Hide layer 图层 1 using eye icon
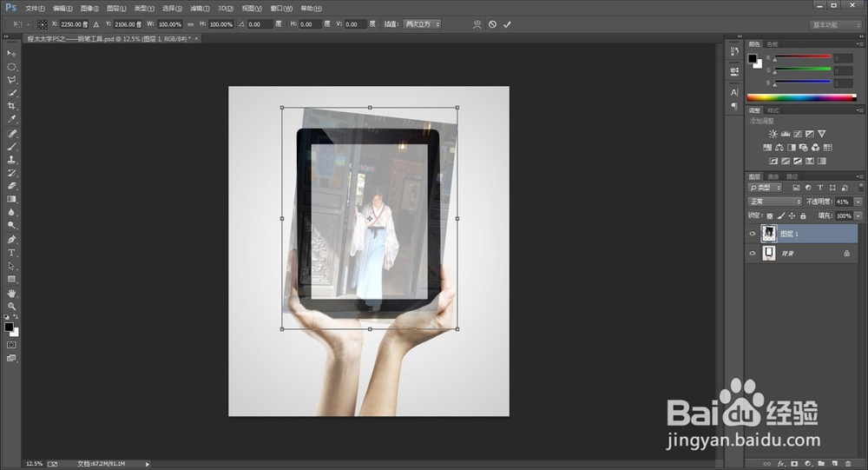The width and height of the screenshot is (868, 470). (x=753, y=233)
